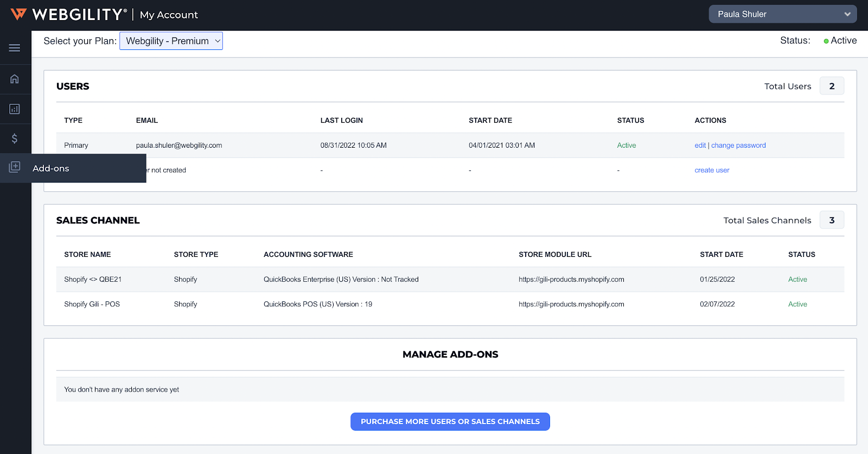Open billing via dollar sign icon
868x454 pixels.
(x=15, y=138)
